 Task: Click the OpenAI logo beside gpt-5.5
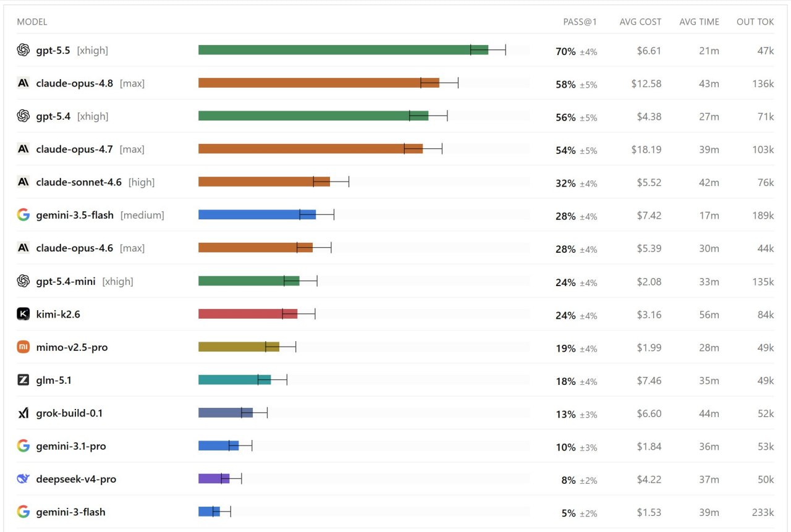pos(23,50)
